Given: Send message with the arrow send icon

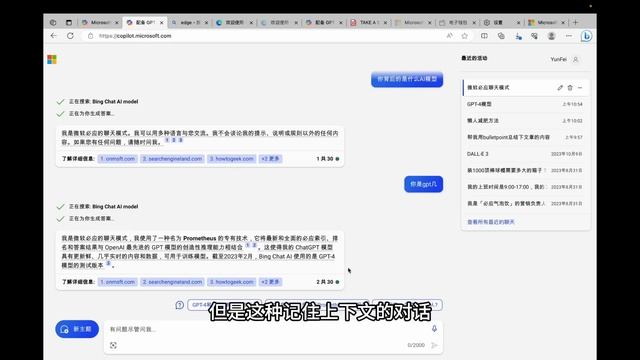Looking at the screenshot, I should (434, 345).
